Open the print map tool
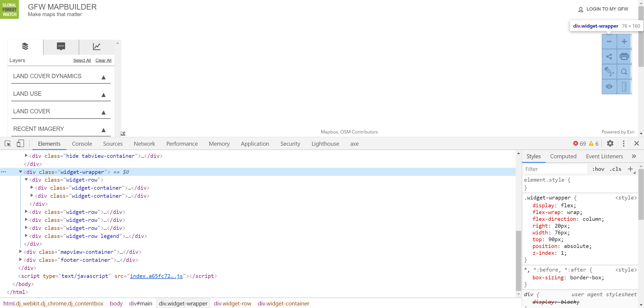The width and height of the screenshot is (644, 308). pos(624,57)
